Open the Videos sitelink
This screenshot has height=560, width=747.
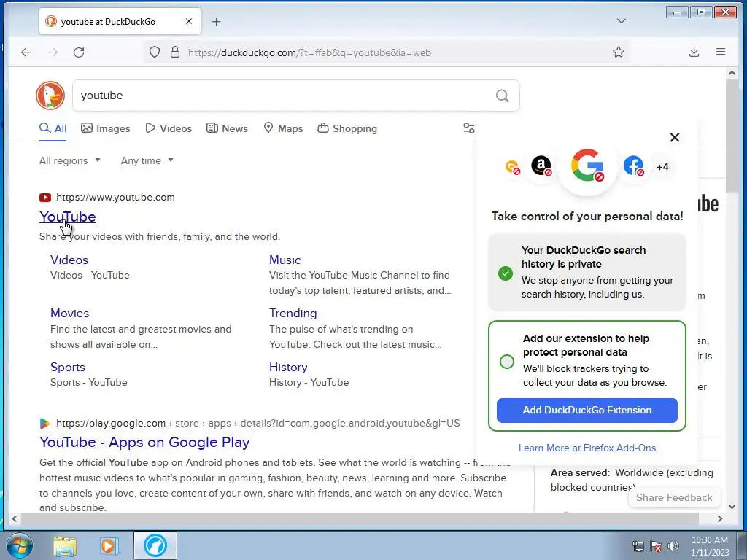tap(69, 260)
